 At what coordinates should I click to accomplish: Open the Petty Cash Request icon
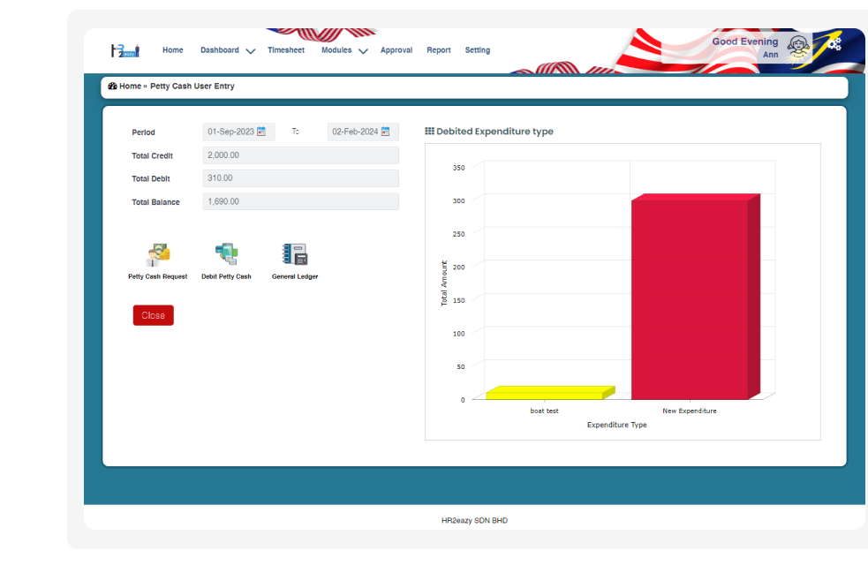coord(157,255)
